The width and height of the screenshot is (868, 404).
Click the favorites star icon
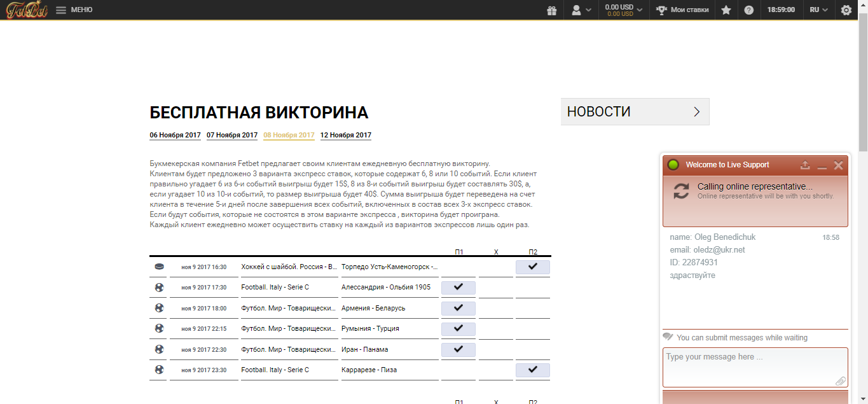726,10
